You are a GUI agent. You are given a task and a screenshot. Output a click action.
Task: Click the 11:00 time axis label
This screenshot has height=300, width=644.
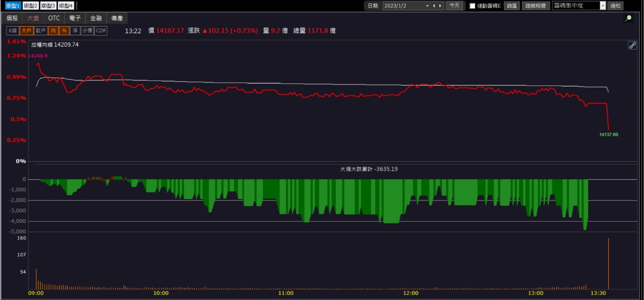286,293
